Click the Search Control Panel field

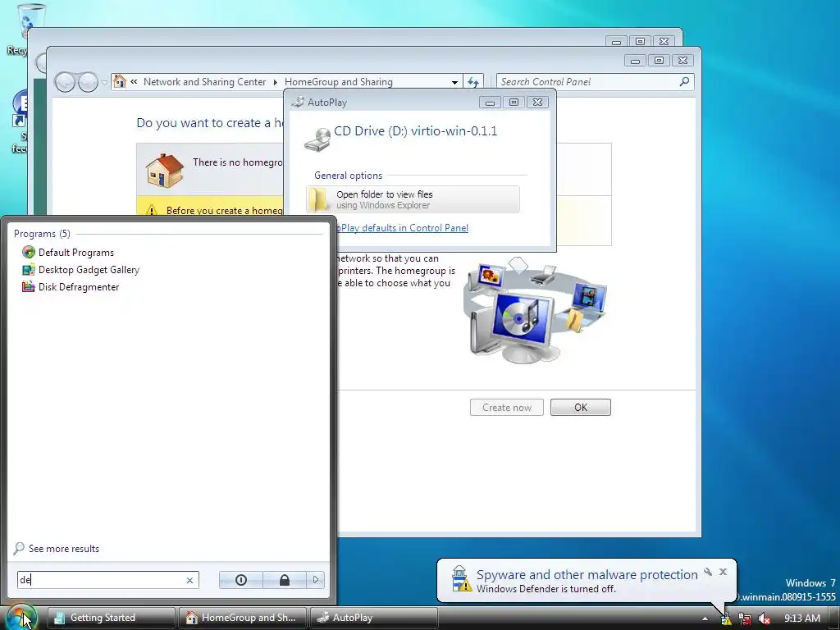[587, 82]
